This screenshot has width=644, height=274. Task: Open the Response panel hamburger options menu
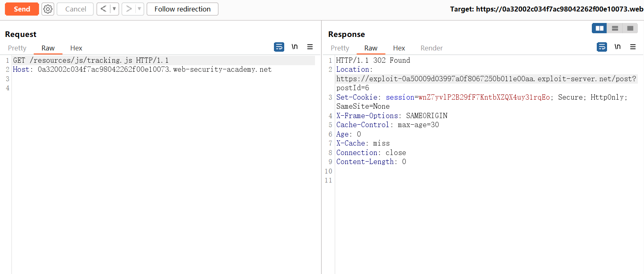coord(633,47)
